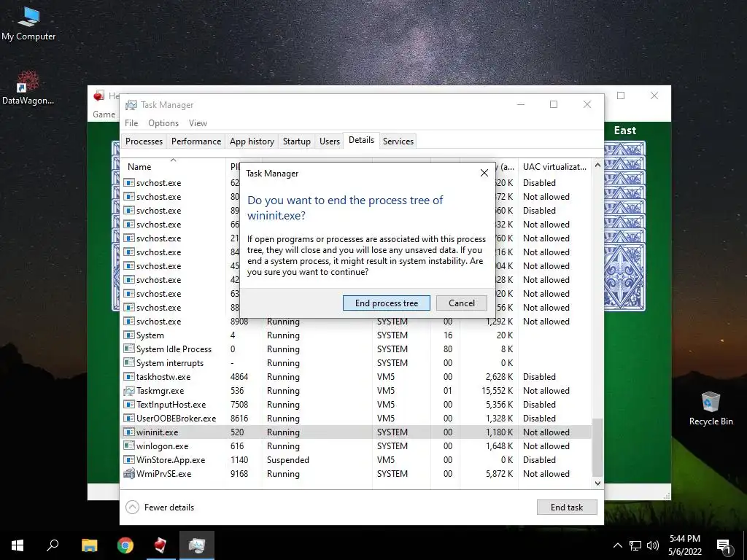Viewport: 747px width, 560px height.
Task: Minimize the Task Manager window
Action: click(x=521, y=104)
